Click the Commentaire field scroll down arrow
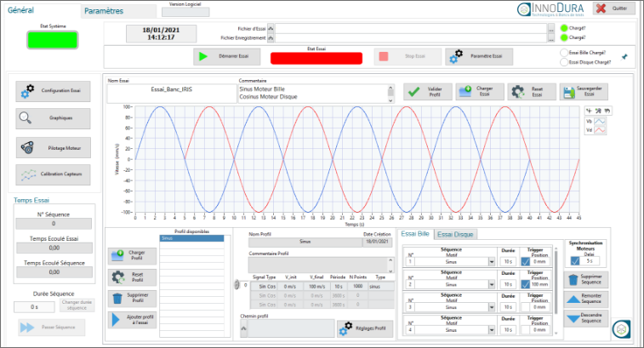This screenshot has height=348, width=644. (x=390, y=100)
